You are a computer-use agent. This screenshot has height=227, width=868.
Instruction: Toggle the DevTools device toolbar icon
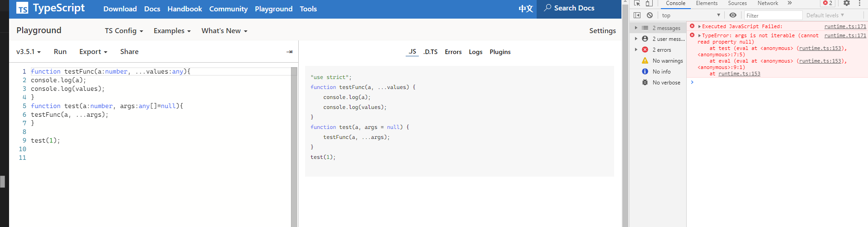click(649, 3)
